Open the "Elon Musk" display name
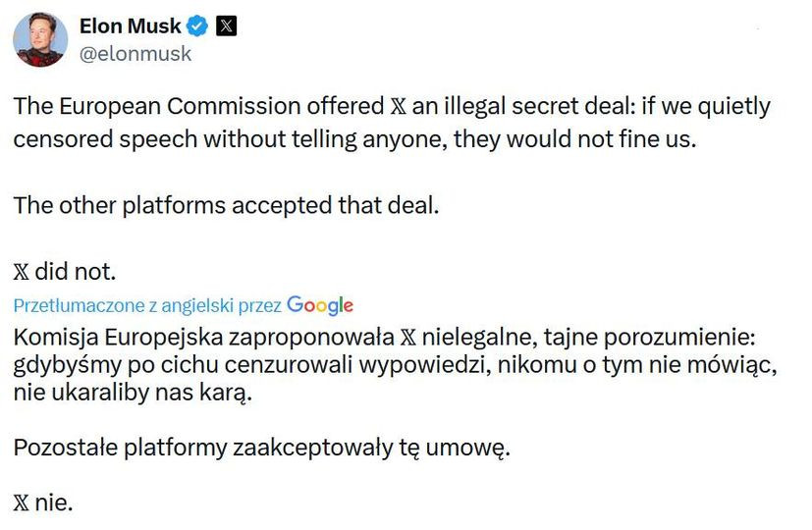This screenshot has height=530, width=812. pos(130,26)
